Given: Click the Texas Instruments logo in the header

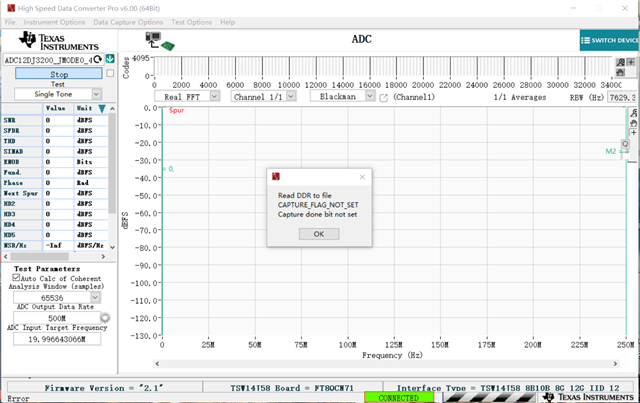Looking at the screenshot, I should coord(59,41).
